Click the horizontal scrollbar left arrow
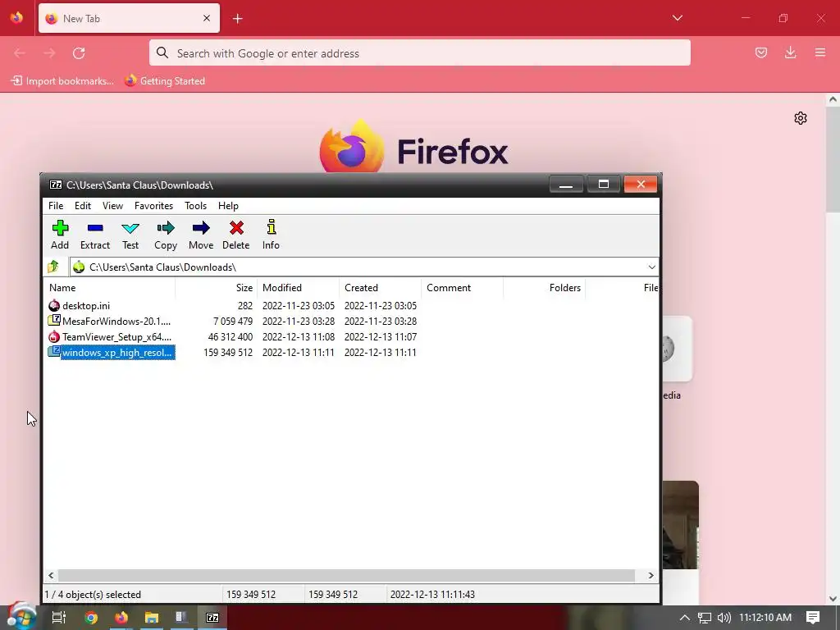 [51, 575]
